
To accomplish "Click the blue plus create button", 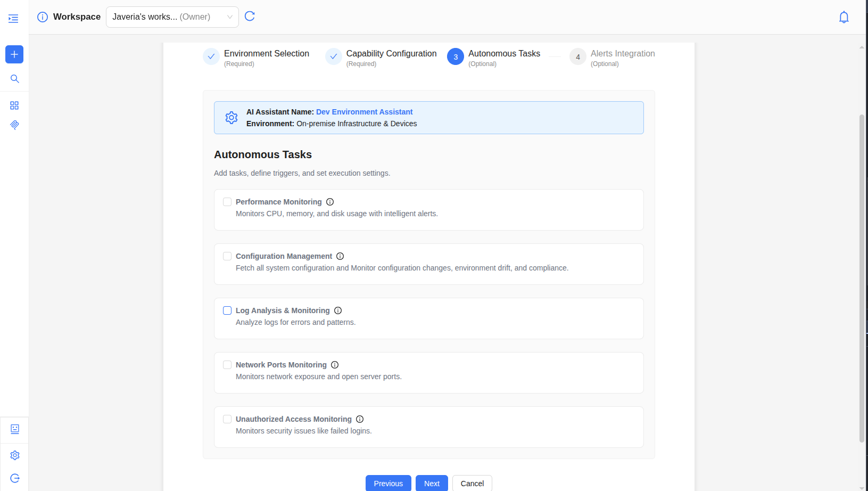I will 14,54.
